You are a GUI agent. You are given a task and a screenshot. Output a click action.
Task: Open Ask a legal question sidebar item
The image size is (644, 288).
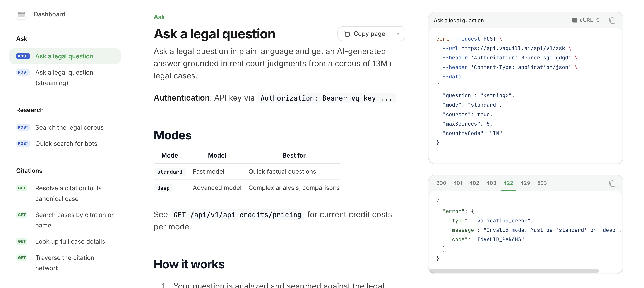point(65,56)
